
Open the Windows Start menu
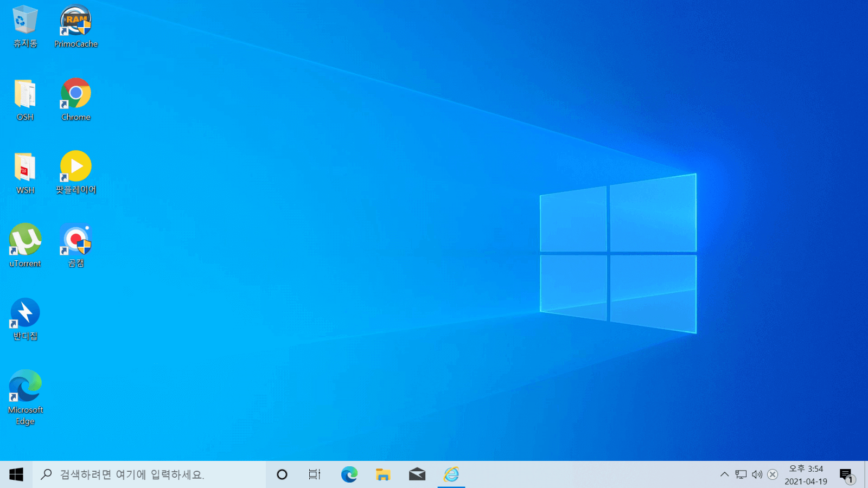[16, 474]
